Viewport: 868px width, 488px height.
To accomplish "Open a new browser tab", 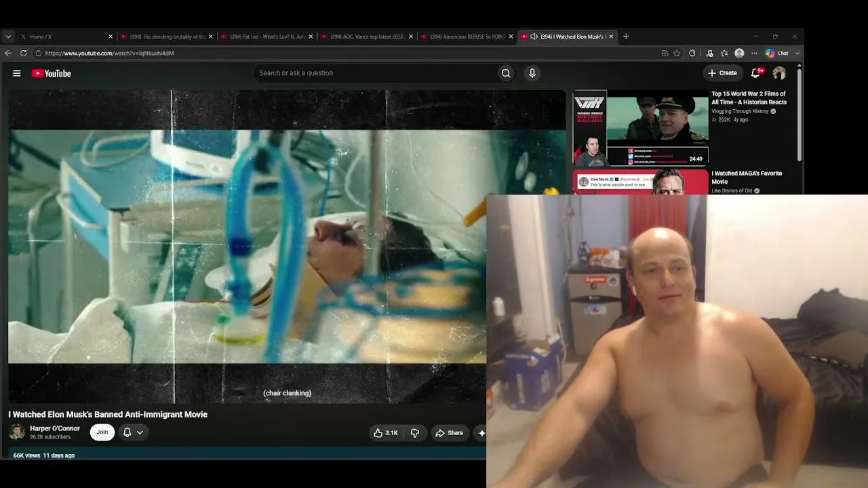I will (626, 37).
